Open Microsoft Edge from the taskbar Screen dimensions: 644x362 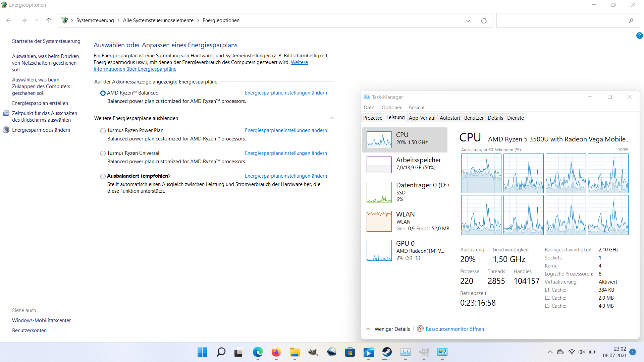click(x=258, y=352)
